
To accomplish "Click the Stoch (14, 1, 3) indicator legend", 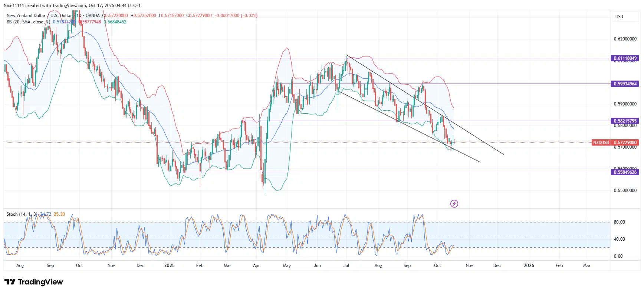I will 22,214.
